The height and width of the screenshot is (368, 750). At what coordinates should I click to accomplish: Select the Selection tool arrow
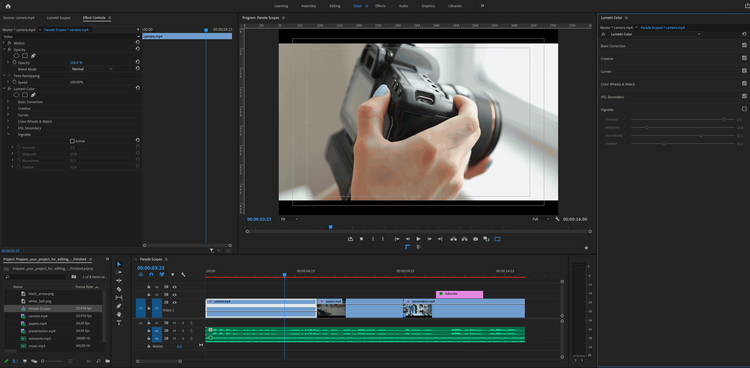point(119,264)
